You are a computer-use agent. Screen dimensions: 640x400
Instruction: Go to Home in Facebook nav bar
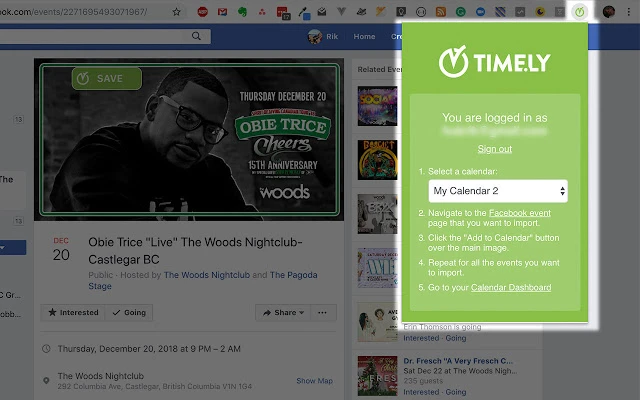[364, 37]
